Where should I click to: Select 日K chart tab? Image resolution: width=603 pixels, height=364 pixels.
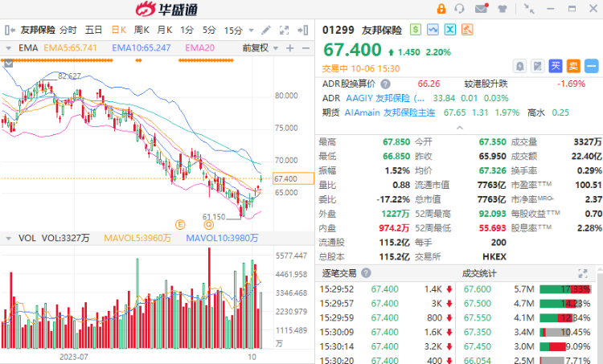119,30
